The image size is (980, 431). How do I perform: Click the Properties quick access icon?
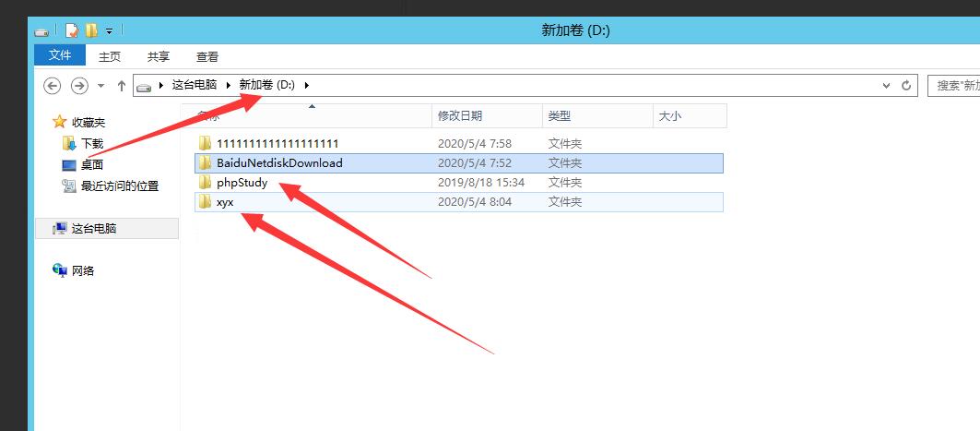point(72,30)
